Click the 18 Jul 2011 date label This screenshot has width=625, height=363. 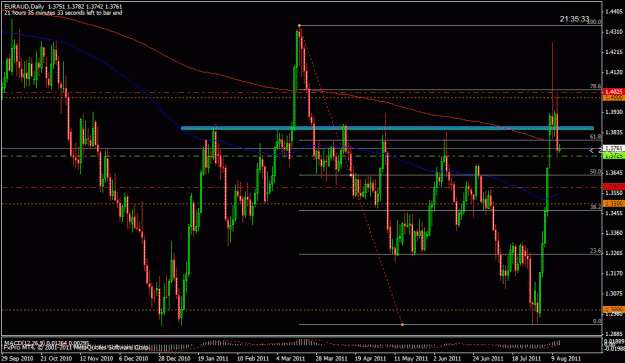[x=527, y=359]
